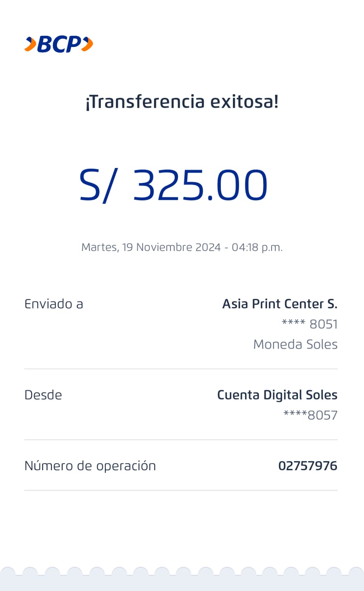Screen dimensions: 364x591
Task: Select recipient account number ending 8051
Action: (309, 324)
